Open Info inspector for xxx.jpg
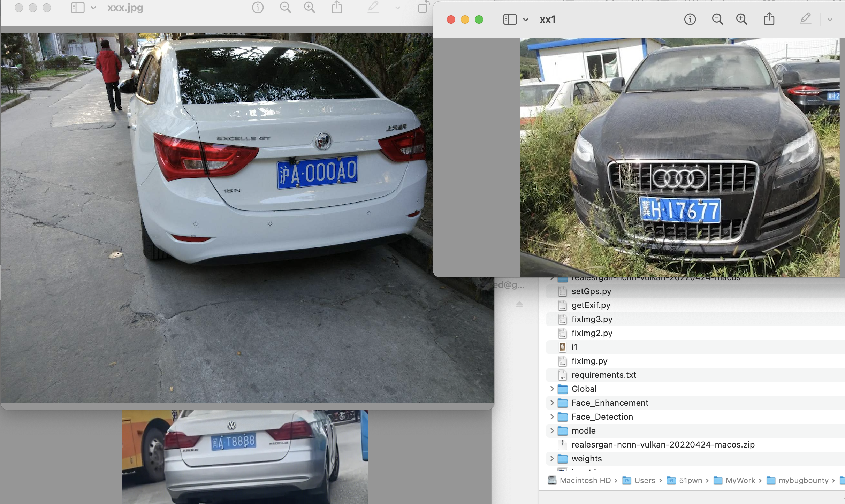 point(258,7)
